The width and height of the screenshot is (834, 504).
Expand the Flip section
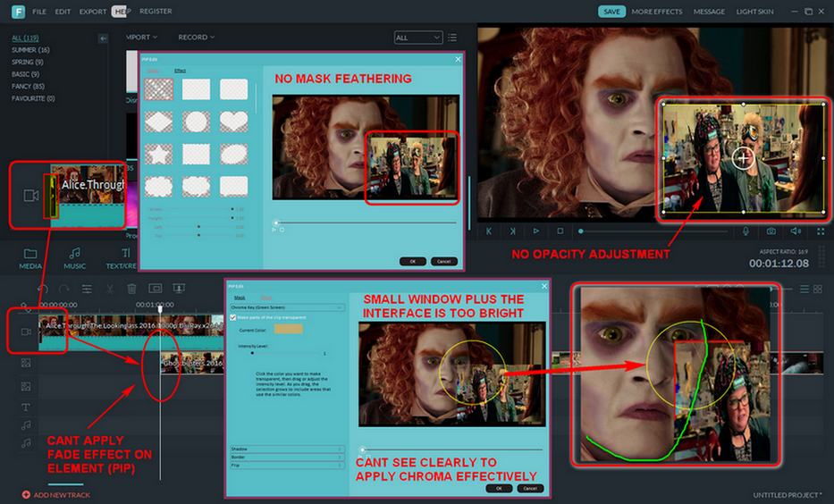click(x=287, y=466)
